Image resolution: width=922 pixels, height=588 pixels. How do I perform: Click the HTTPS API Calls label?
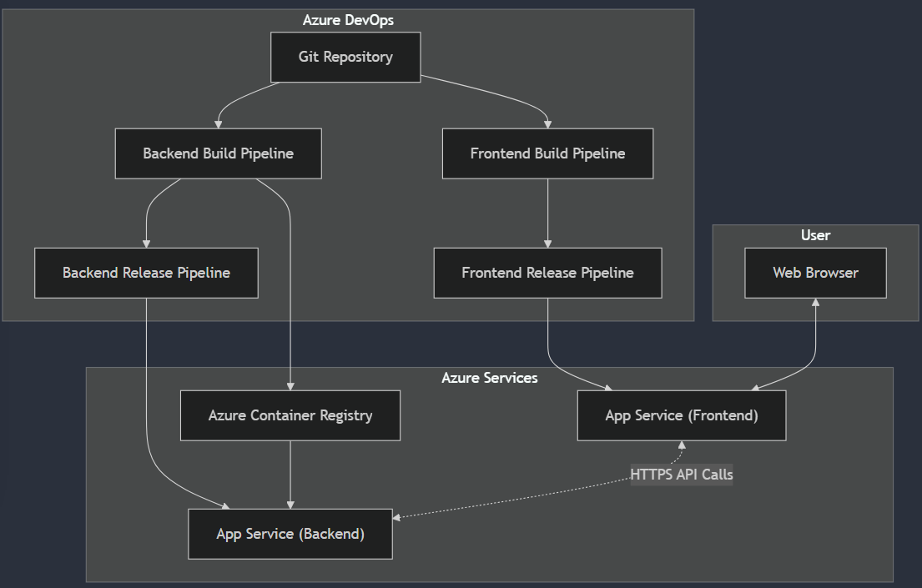[x=682, y=475]
